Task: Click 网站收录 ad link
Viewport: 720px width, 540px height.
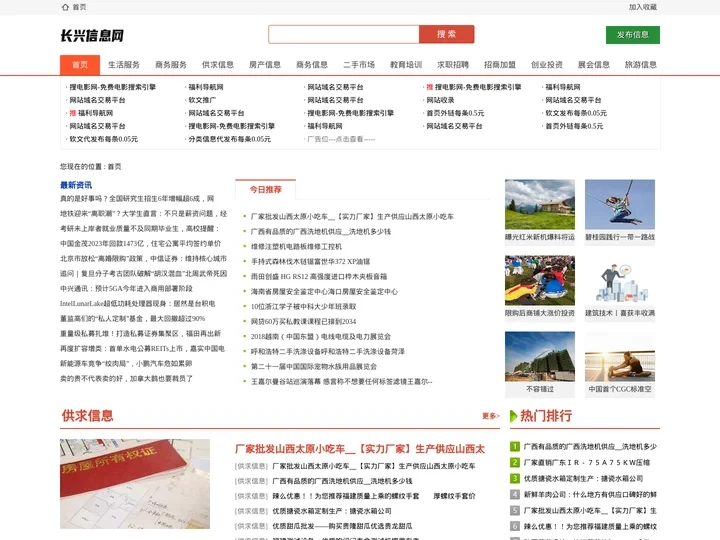Action: (x=440, y=100)
